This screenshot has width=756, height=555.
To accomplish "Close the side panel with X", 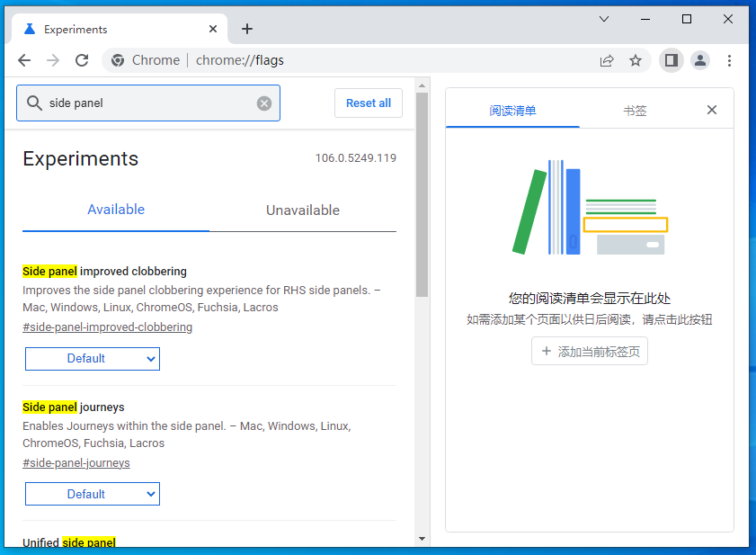I will 712,110.
